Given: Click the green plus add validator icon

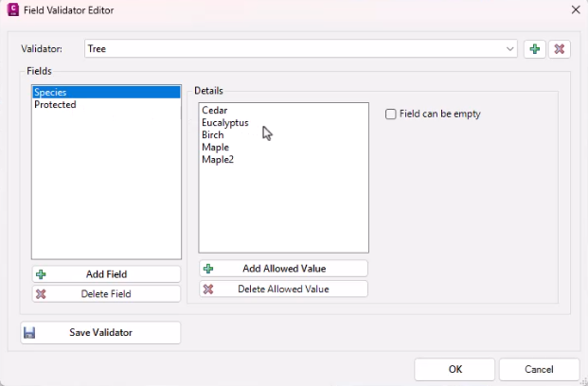Looking at the screenshot, I should (x=535, y=49).
